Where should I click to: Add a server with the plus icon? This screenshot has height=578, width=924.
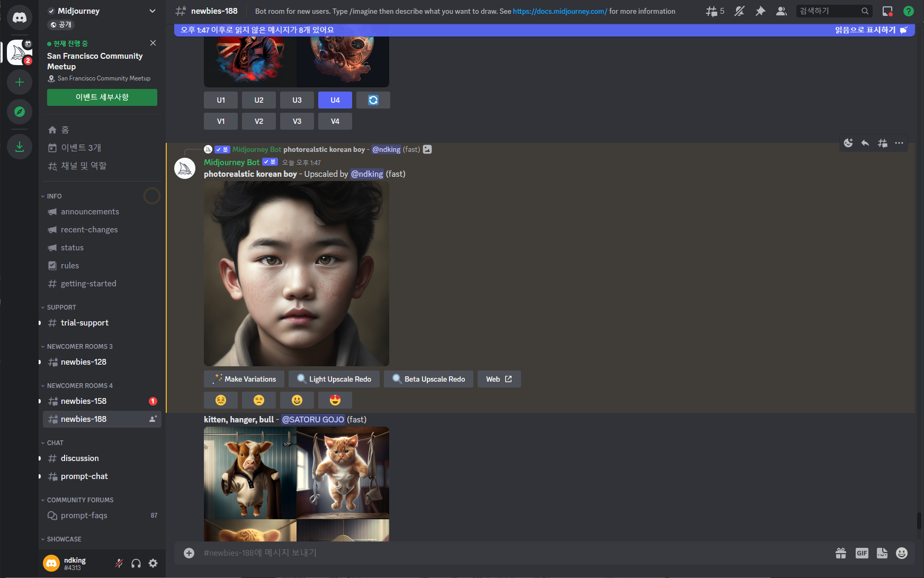click(20, 82)
